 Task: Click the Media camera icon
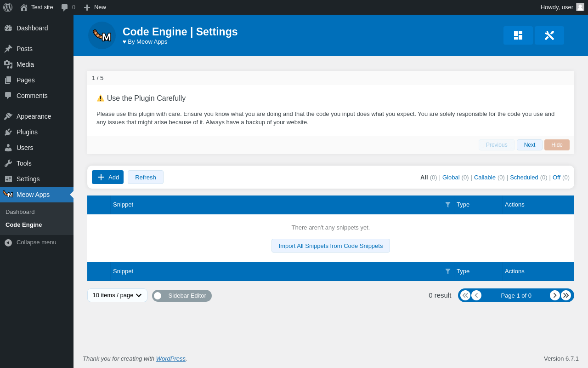point(8,64)
